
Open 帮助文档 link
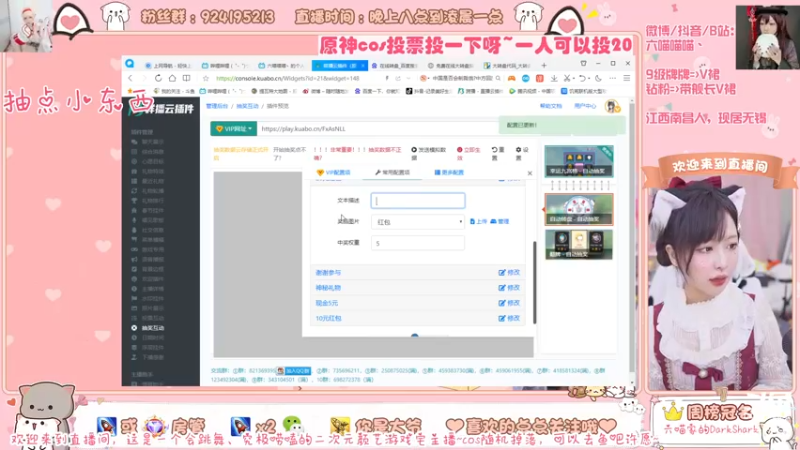coord(551,106)
